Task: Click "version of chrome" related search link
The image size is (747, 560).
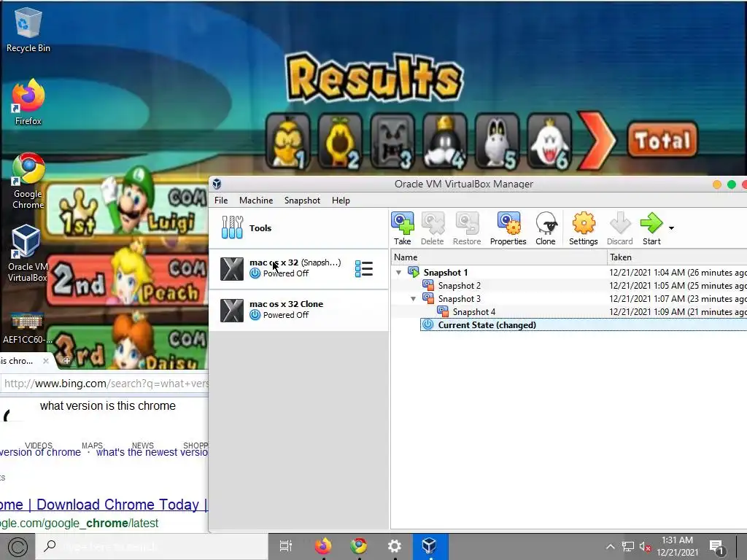Action: tap(41, 452)
